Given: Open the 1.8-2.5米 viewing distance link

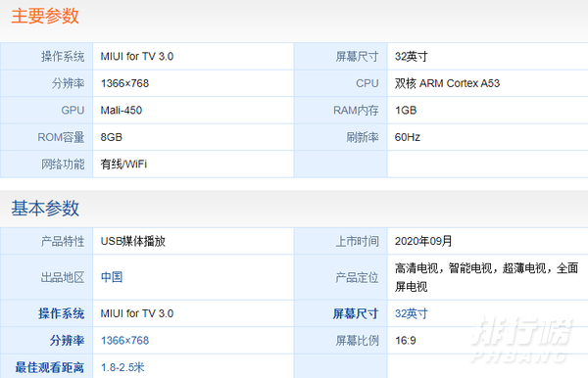Looking at the screenshot, I should tap(122, 367).
